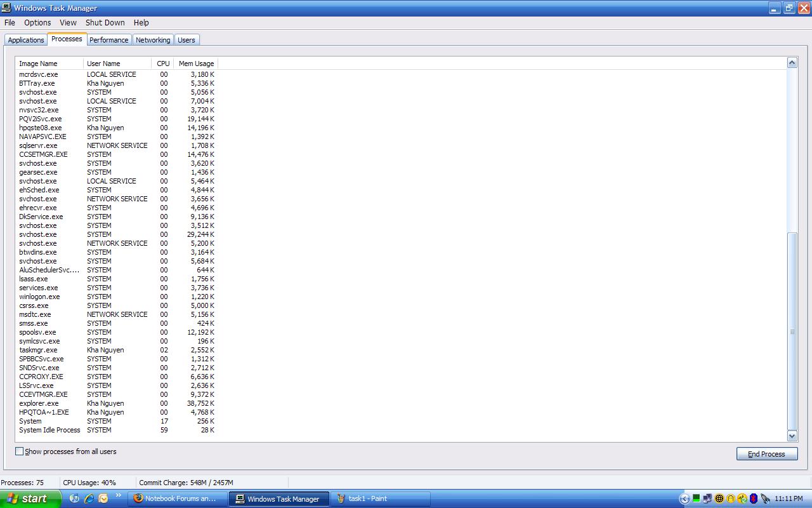Click the Windows Task Manager taskbar button

click(x=279, y=498)
